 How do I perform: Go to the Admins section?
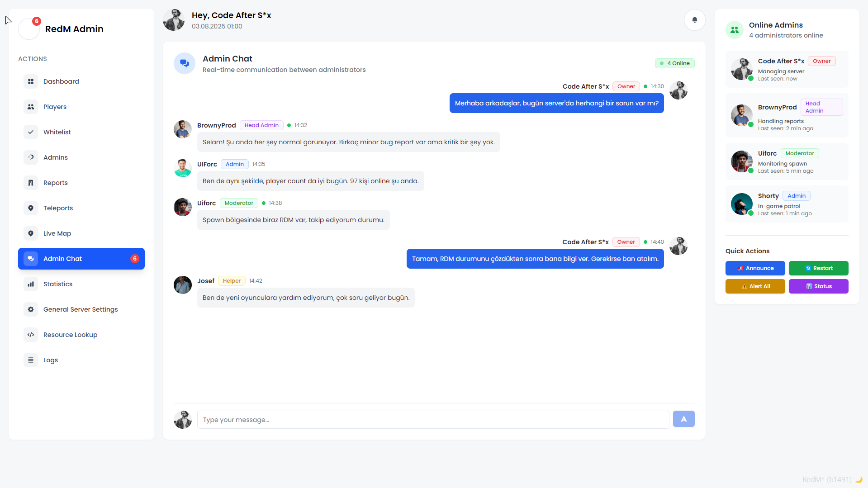[x=55, y=157]
